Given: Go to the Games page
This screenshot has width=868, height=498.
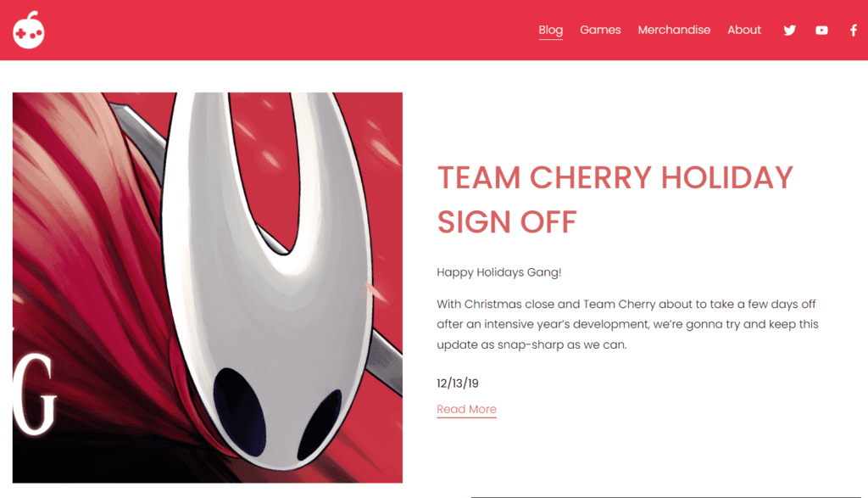Looking at the screenshot, I should tap(600, 30).
